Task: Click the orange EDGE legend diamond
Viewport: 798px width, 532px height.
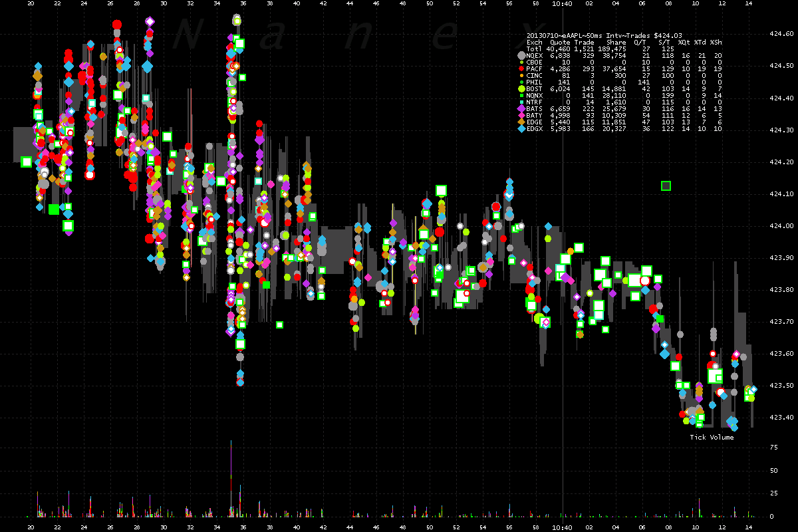Action: [522, 122]
